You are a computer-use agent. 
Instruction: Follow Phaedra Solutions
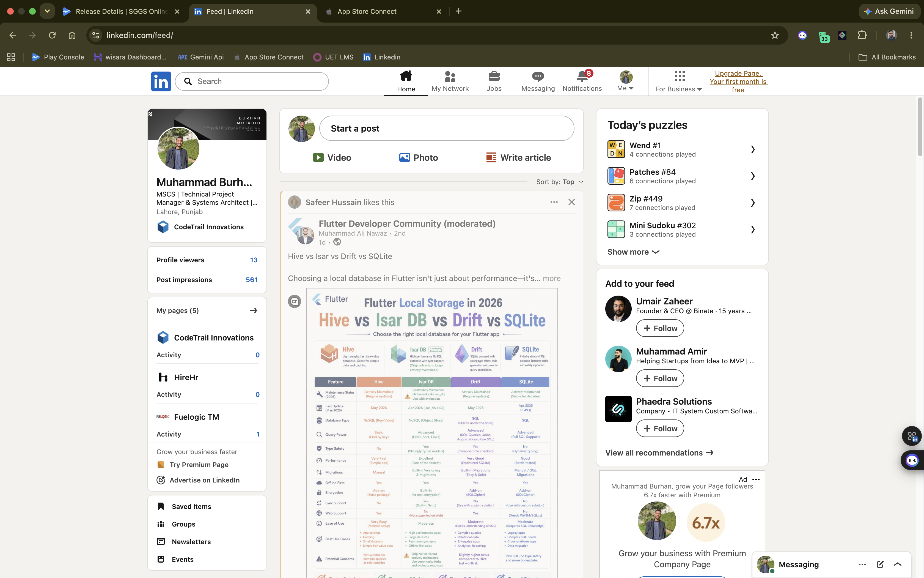(660, 429)
